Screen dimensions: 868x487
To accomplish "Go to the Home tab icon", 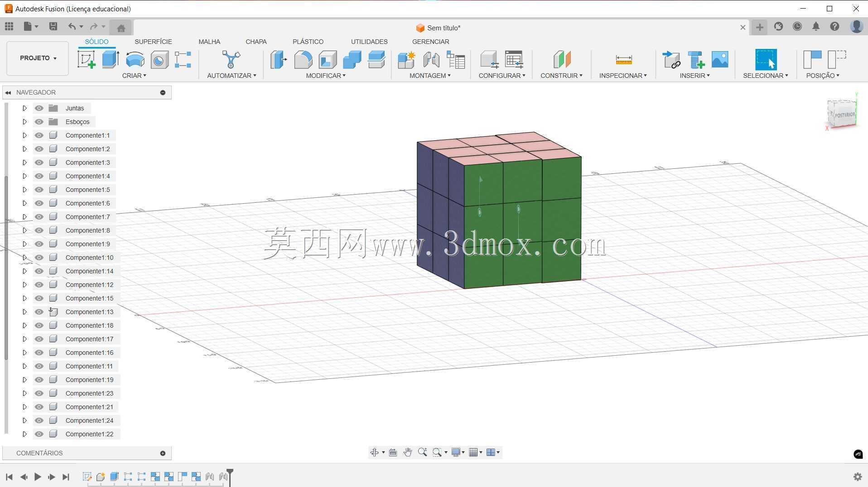I will (x=121, y=28).
